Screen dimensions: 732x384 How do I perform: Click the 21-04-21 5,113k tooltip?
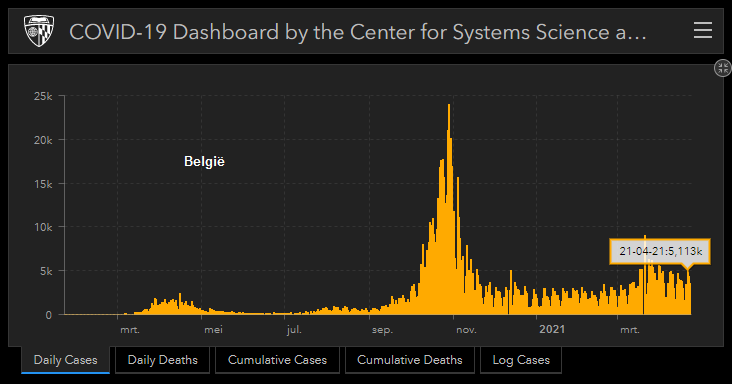click(x=660, y=251)
